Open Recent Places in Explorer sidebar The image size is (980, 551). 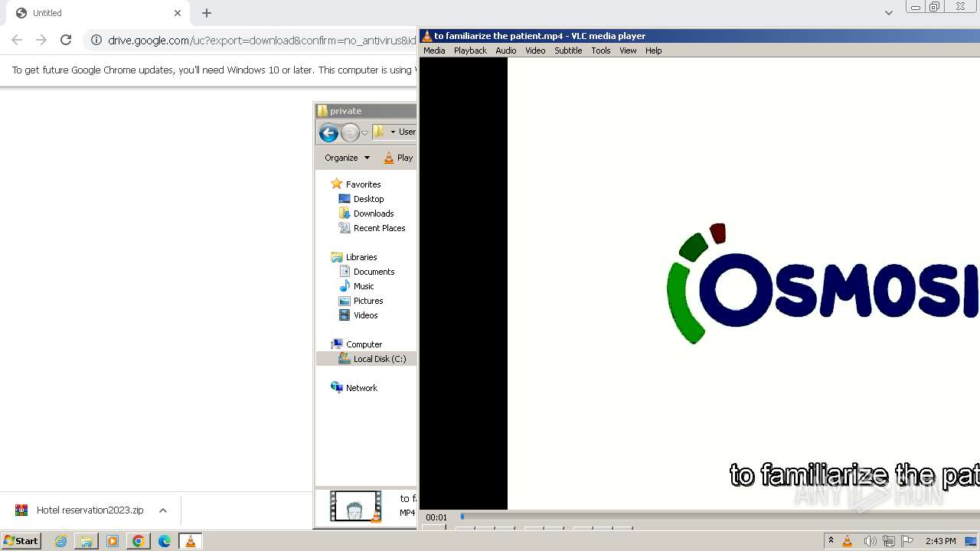[379, 228]
